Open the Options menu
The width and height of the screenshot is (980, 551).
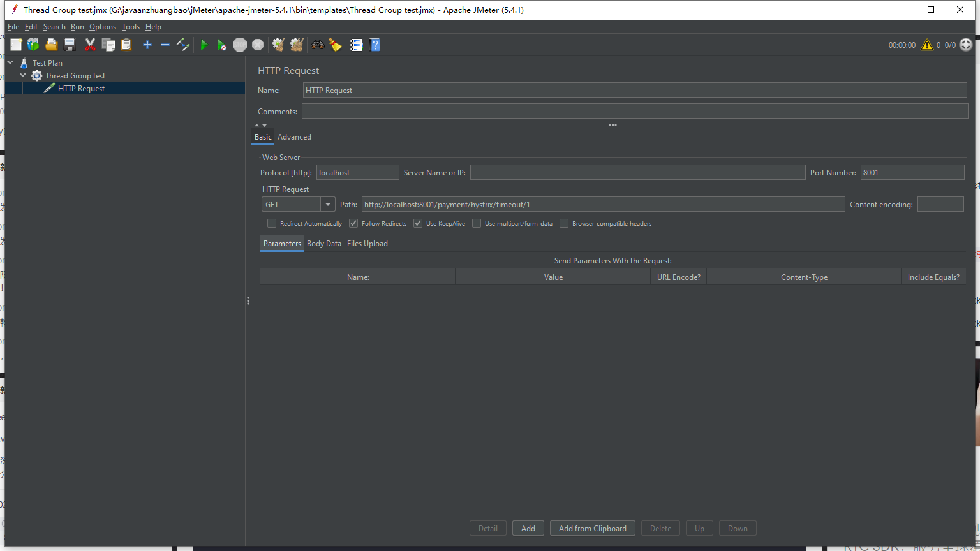coord(102,27)
